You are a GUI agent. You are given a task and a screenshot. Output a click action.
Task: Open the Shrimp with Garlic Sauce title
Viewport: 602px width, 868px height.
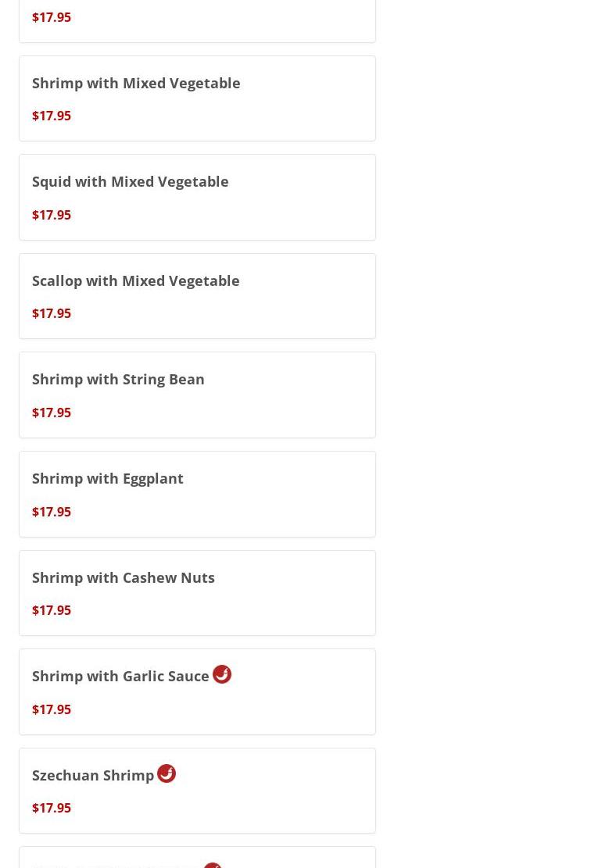point(120,676)
